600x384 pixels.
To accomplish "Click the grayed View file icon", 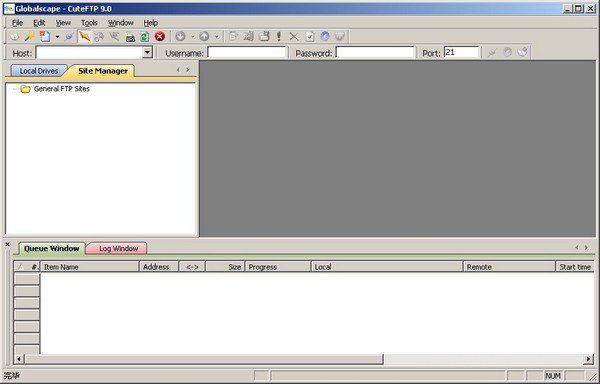I will tap(248, 37).
